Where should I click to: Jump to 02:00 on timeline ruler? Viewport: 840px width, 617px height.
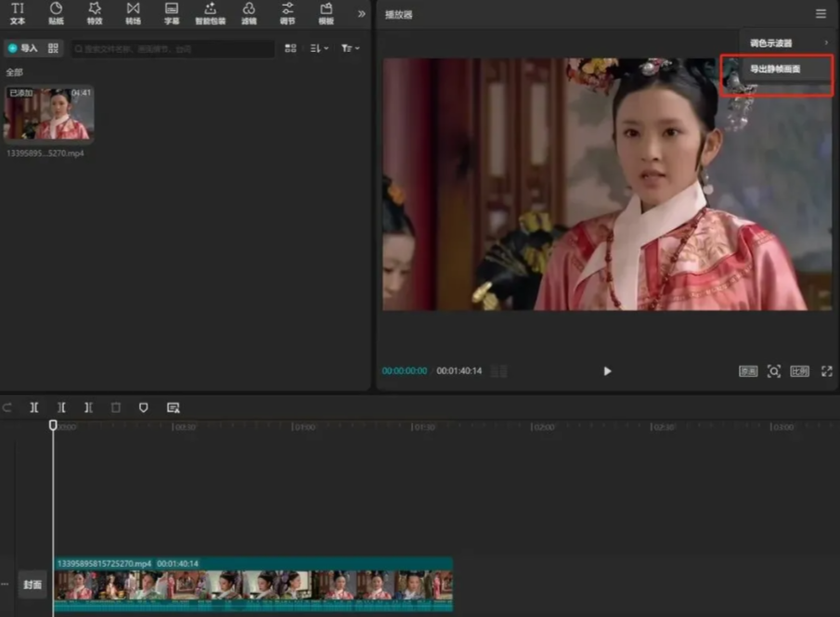pyautogui.click(x=543, y=427)
